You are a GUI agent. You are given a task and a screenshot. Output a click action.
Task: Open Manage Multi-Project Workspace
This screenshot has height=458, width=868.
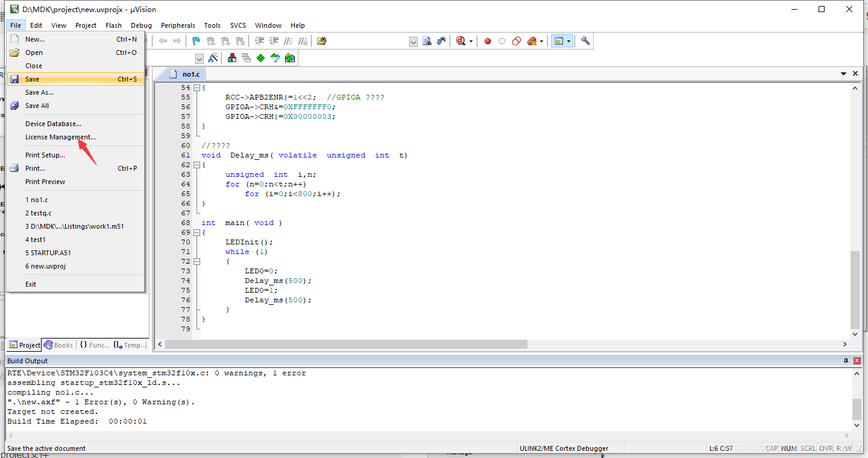pyautogui.click(x=247, y=58)
